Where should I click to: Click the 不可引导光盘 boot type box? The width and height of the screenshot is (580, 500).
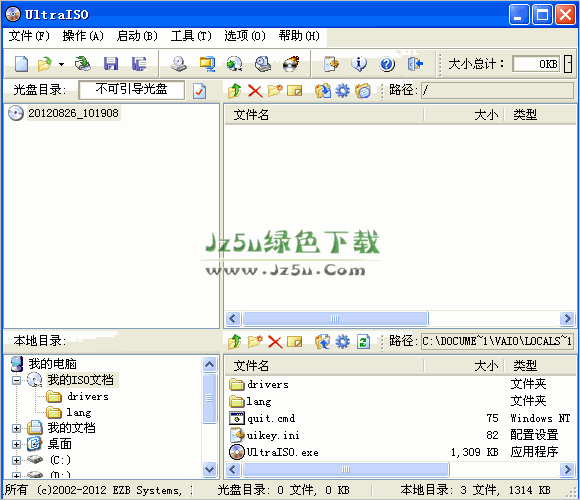click(131, 90)
